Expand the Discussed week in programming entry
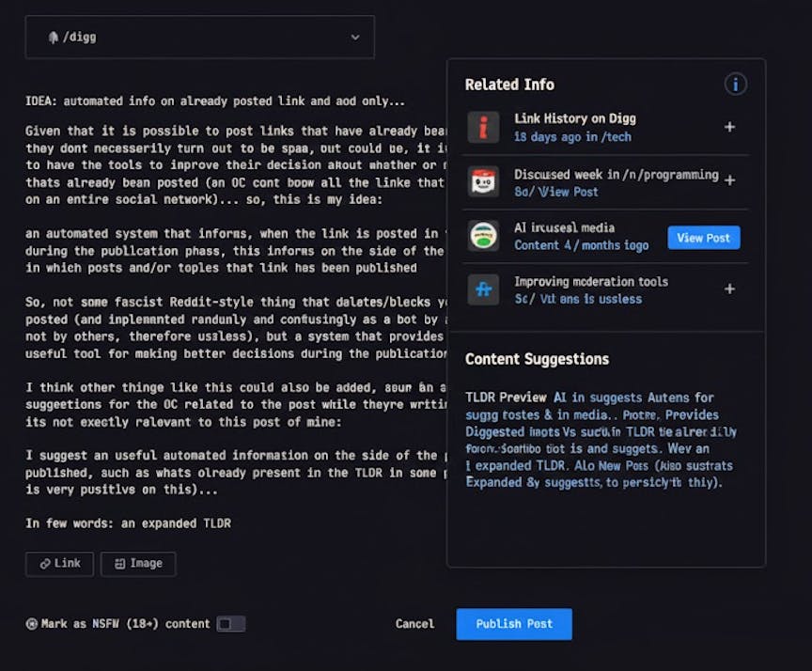Image resolution: width=812 pixels, height=671 pixels. pyautogui.click(x=729, y=180)
